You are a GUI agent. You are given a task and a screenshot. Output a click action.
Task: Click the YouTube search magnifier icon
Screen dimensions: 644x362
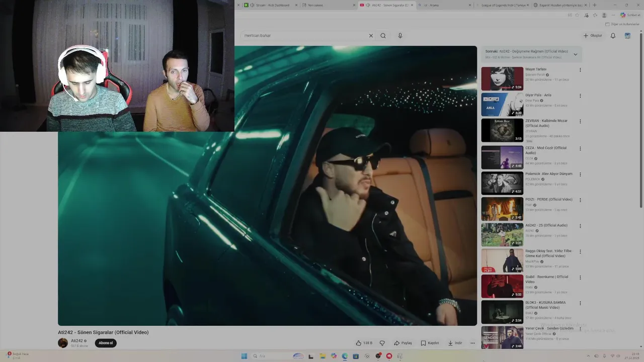pos(383,36)
